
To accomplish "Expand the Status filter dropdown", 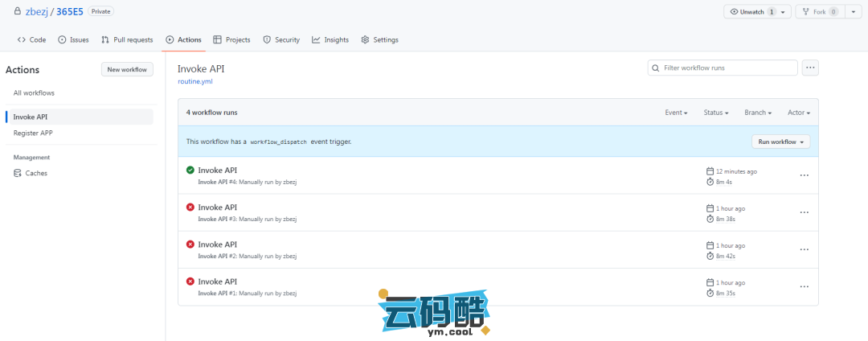I will coord(715,113).
